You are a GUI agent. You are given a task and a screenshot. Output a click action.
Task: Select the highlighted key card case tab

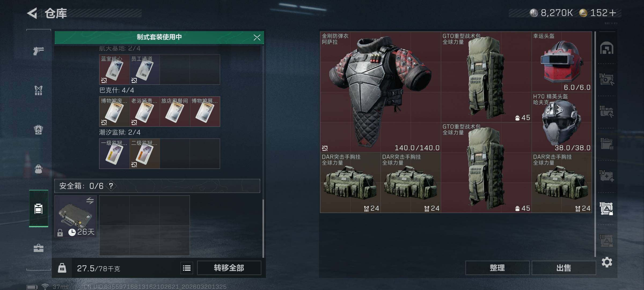[39, 208]
